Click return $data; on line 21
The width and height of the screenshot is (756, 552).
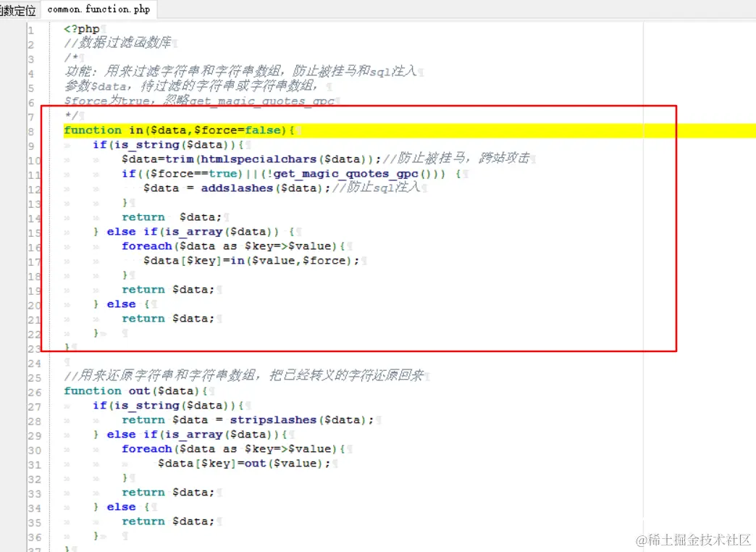[168, 319]
